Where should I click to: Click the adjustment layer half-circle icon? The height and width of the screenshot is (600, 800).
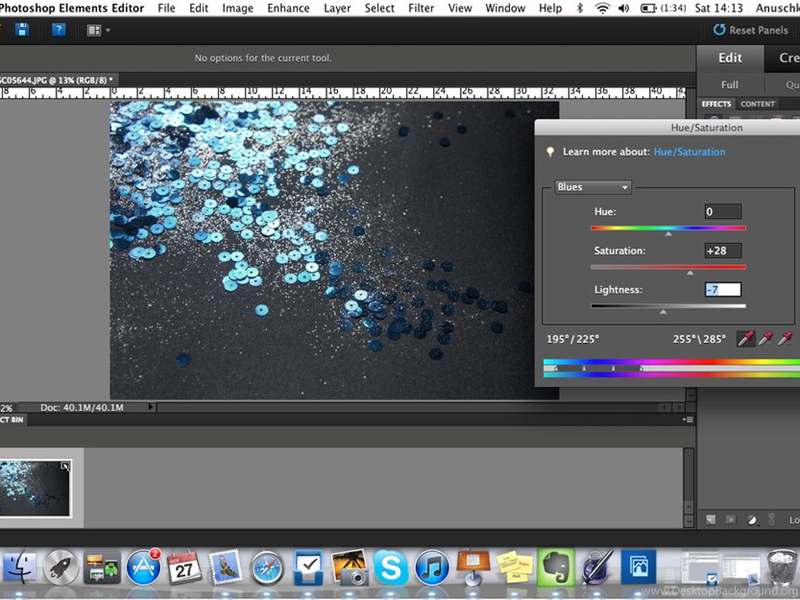[752, 520]
